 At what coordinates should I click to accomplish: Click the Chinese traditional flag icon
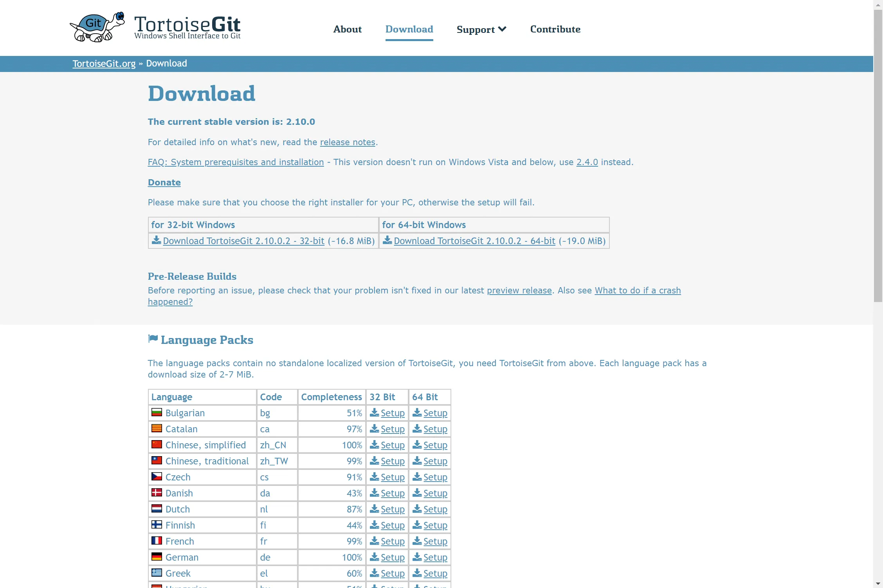157,460
